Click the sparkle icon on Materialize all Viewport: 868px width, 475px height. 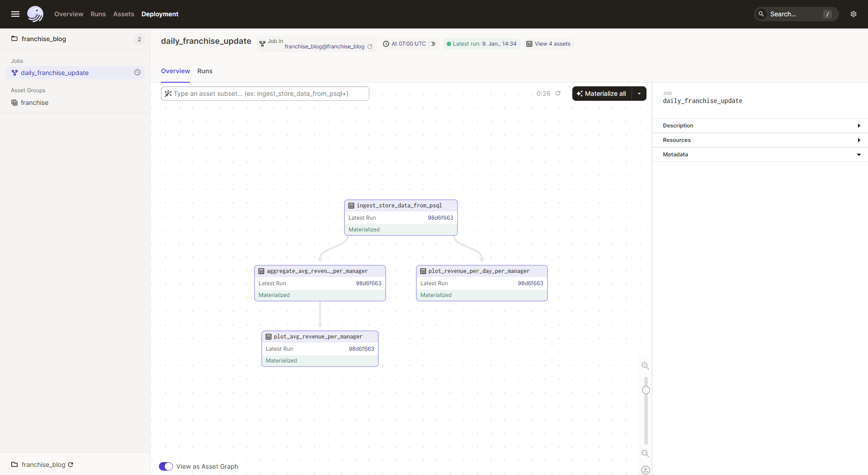coord(580,94)
